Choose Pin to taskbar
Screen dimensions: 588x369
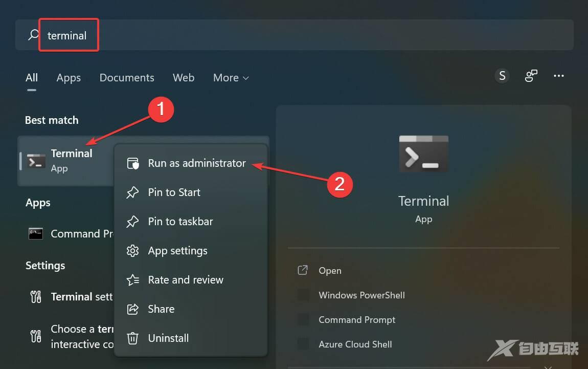coord(191,222)
